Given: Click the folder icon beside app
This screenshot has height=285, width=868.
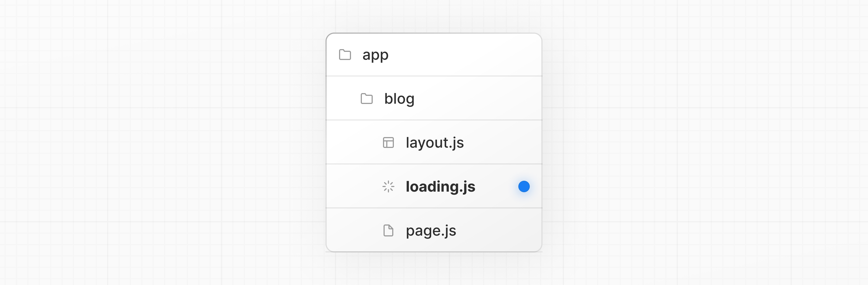Looking at the screenshot, I should (345, 55).
